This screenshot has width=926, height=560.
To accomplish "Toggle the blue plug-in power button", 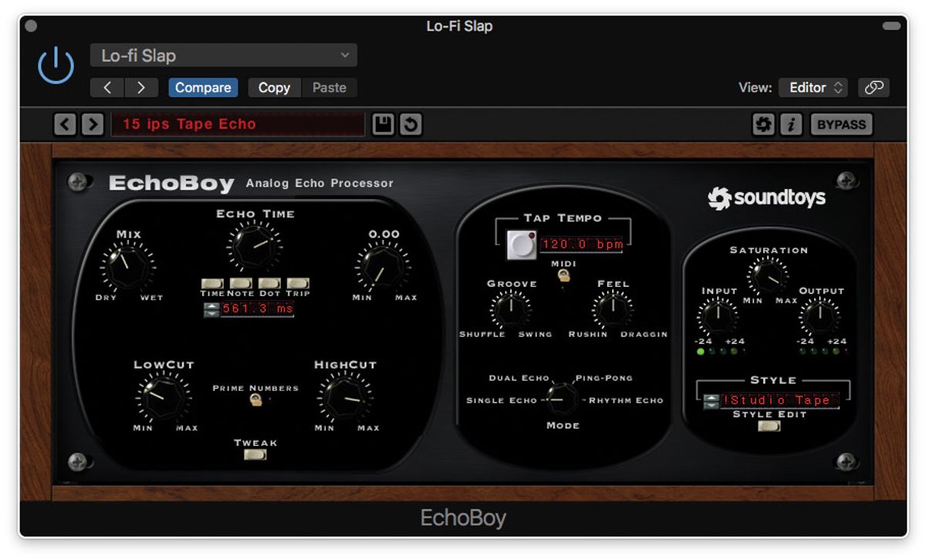I will [x=56, y=66].
